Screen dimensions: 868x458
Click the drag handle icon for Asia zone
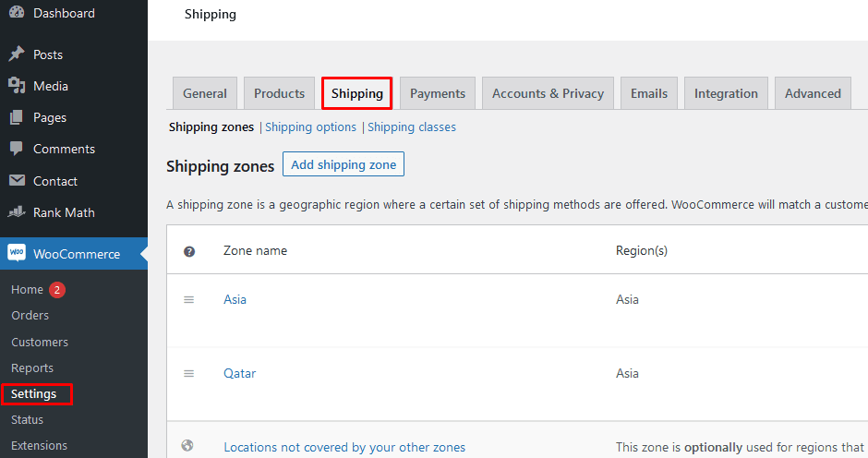188,299
